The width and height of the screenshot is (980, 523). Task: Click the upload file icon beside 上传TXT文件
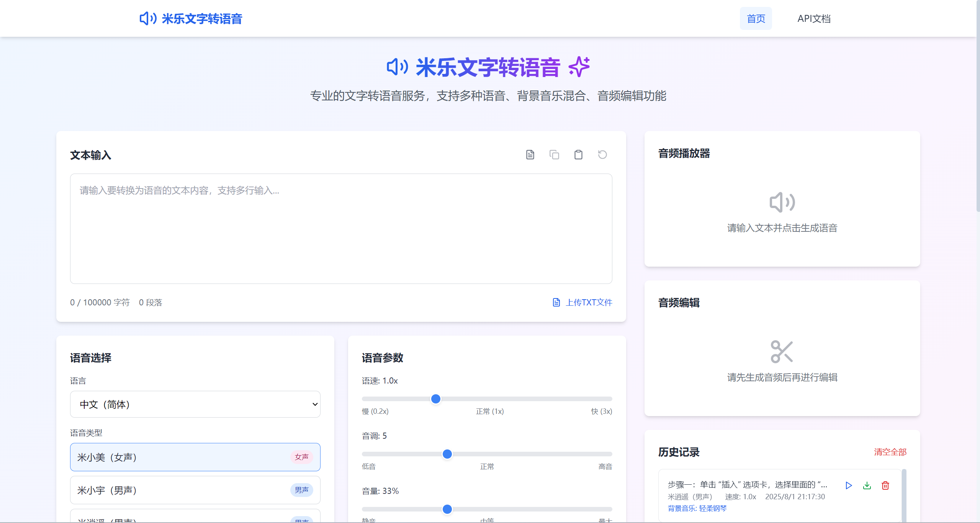click(x=556, y=302)
